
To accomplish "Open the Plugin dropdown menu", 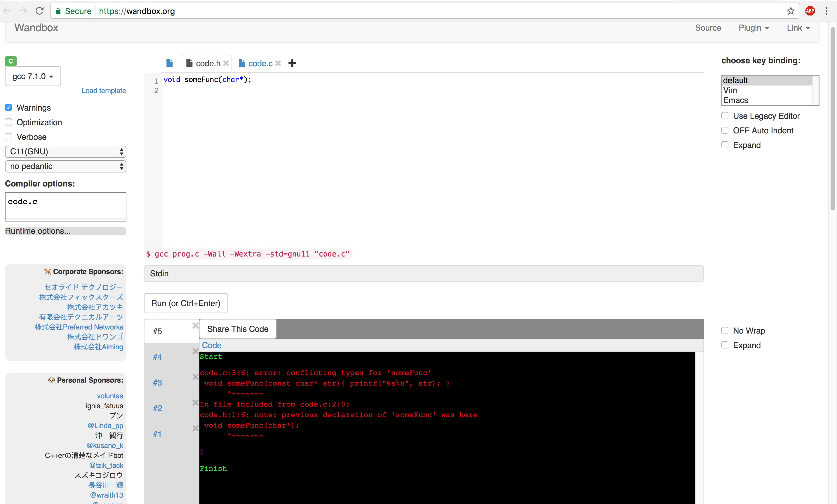I will tap(754, 28).
